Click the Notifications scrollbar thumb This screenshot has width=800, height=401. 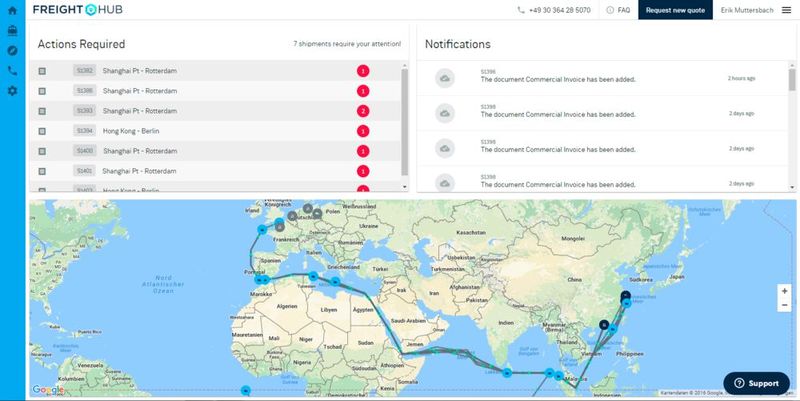point(792,80)
